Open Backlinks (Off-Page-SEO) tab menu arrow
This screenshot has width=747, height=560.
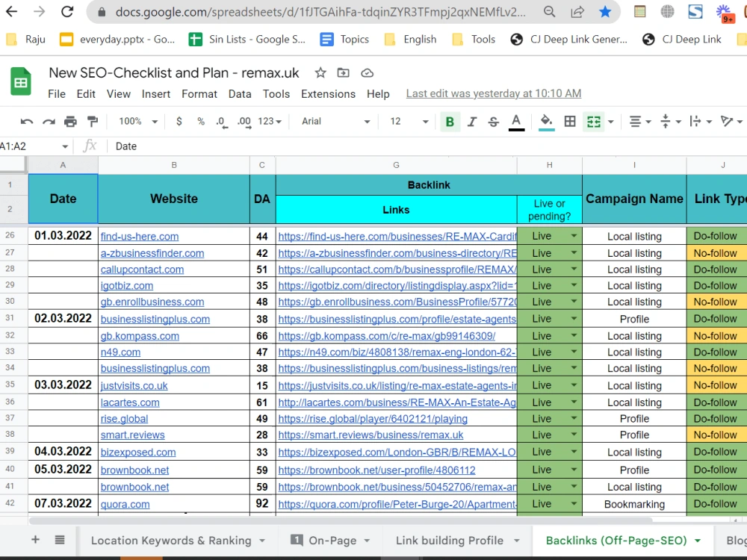point(698,541)
